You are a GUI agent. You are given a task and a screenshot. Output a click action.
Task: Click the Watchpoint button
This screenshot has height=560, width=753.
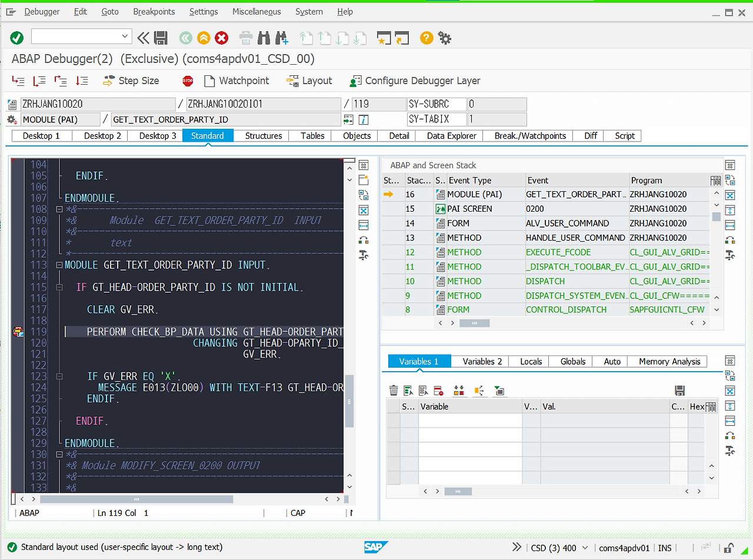point(236,81)
